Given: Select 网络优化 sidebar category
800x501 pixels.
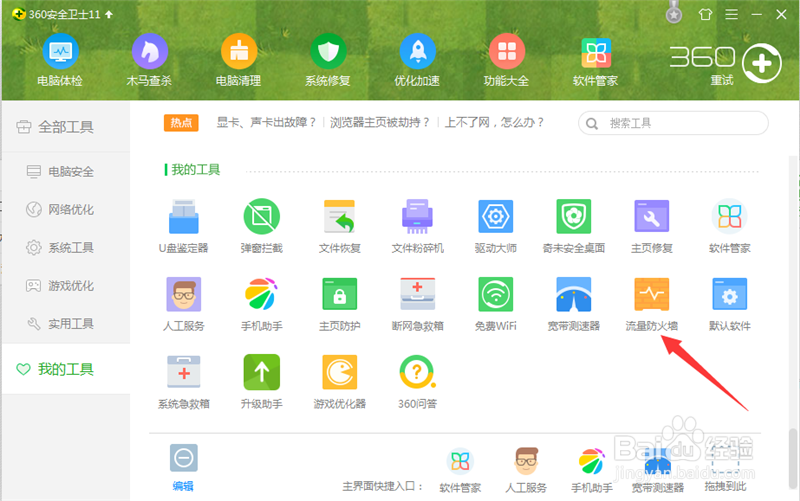Looking at the screenshot, I should click(x=66, y=209).
